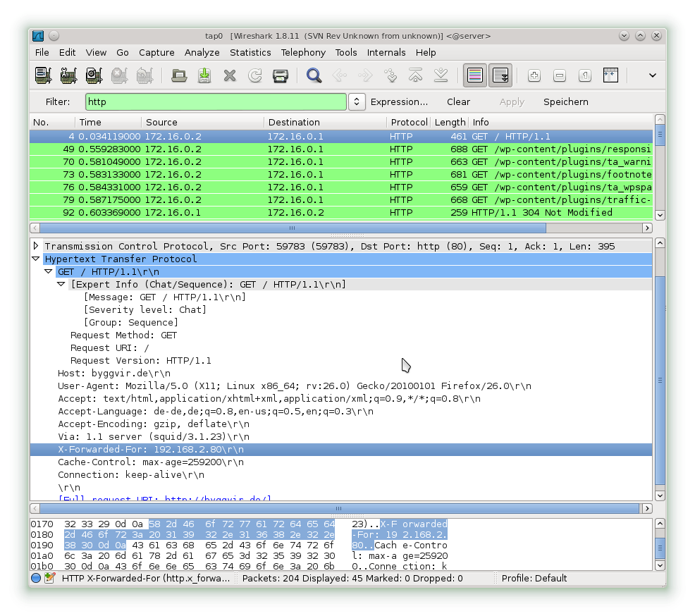This screenshot has height=616, width=695.
Task: Click the expert info status bar circle
Action: pyautogui.click(x=36, y=578)
